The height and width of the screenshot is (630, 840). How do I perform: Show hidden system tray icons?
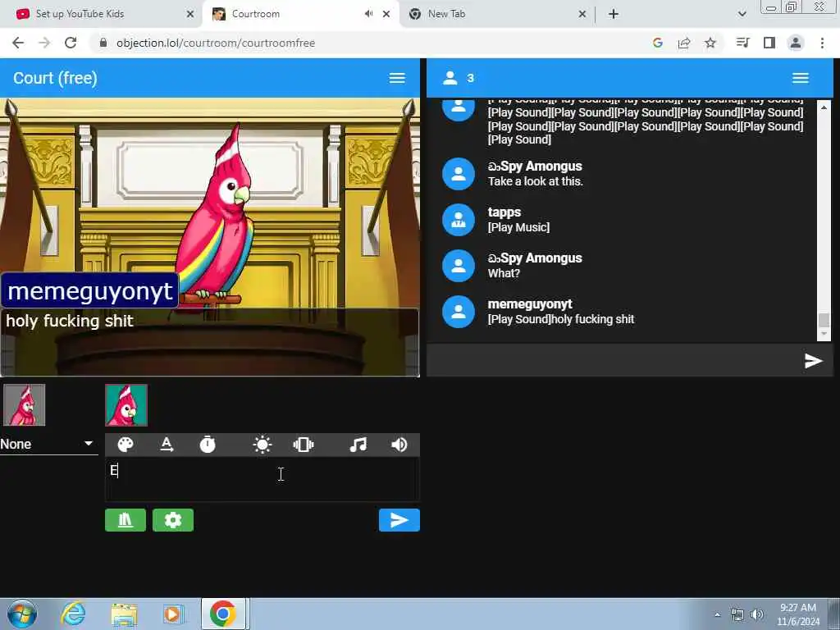717,614
